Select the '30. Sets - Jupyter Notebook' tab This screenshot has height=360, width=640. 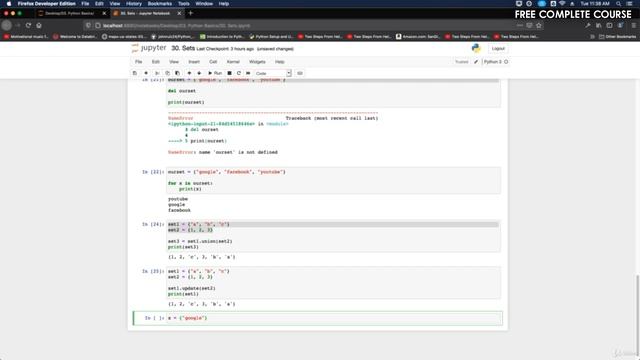[x=145, y=13]
